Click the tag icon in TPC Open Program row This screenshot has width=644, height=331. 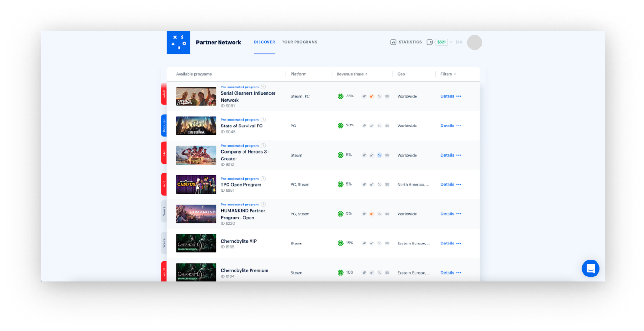click(364, 184)
